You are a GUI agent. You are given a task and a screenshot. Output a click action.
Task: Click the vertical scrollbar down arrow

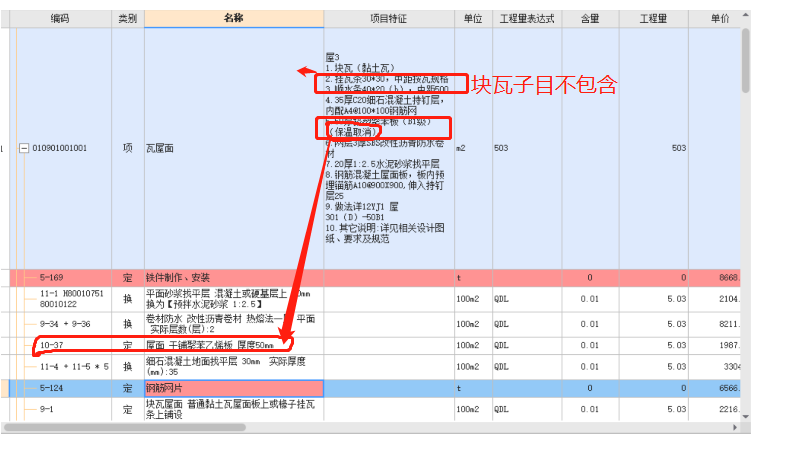point(745,417)
